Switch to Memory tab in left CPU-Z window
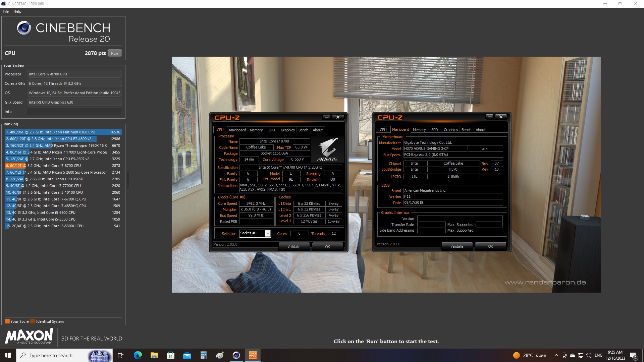The image size is (644, 362). point(256,130)
